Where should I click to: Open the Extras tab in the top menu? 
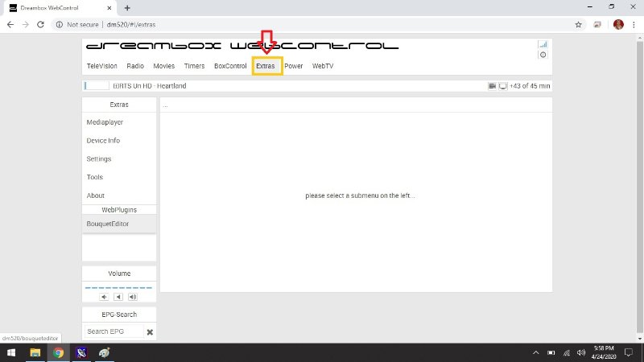pyautogui.click(x=266, y=66)
